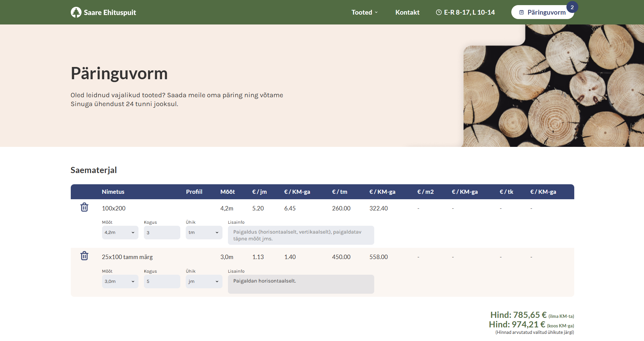
Task: Click Kogus field with value 3
Action: coord(162,233)
